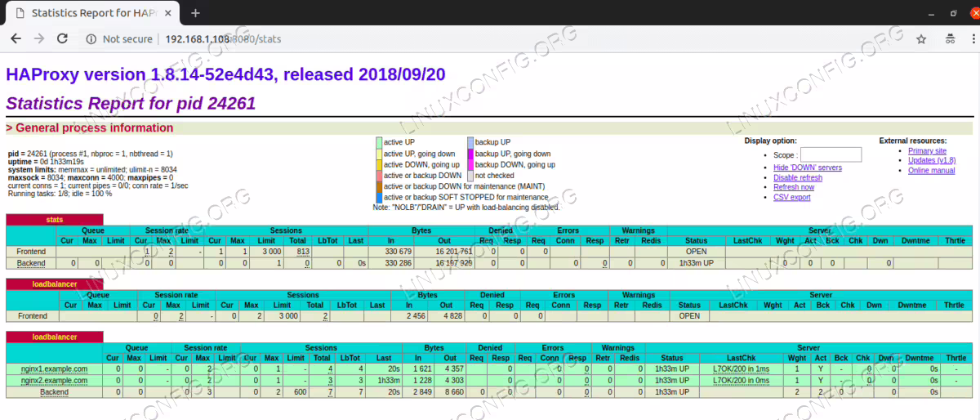Reload the page with the refresh icon
The height and width of the screenshot is (420, 980).
click(62, 38)
